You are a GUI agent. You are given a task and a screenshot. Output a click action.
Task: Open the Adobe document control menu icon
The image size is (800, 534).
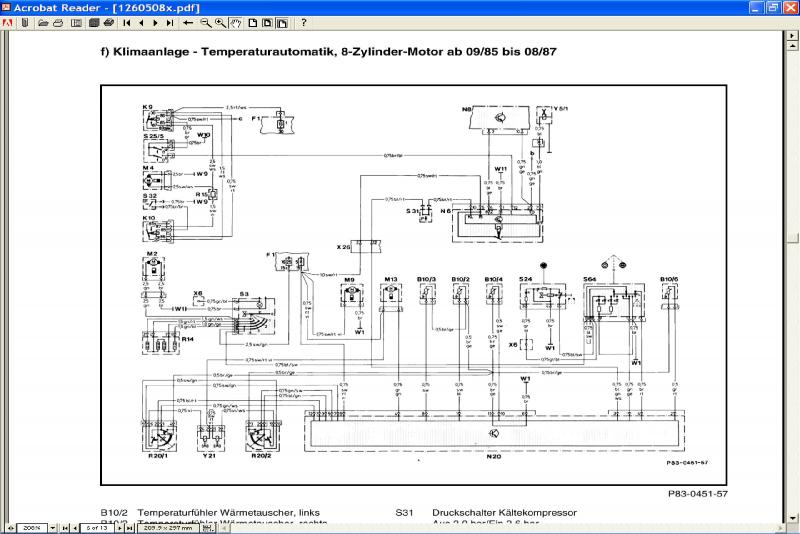point(8,22)
